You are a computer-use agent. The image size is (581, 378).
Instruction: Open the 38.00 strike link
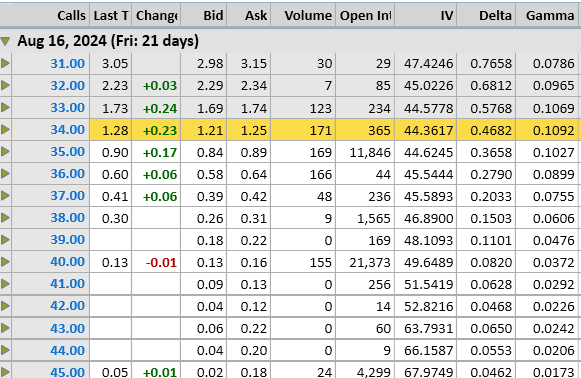click(x=67, y=218)
